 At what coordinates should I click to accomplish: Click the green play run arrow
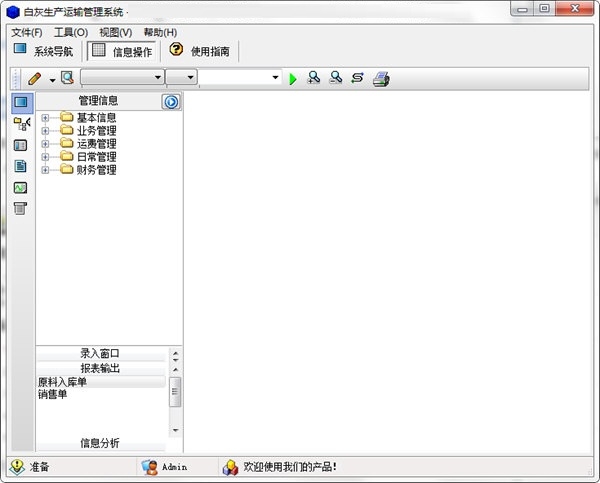293,79
